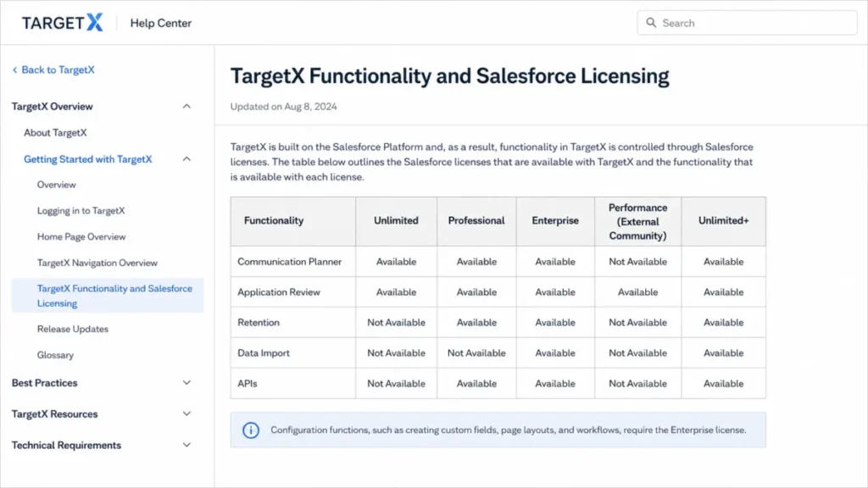
Task: Open the Release Updates article
Action: tap(73, 329)
